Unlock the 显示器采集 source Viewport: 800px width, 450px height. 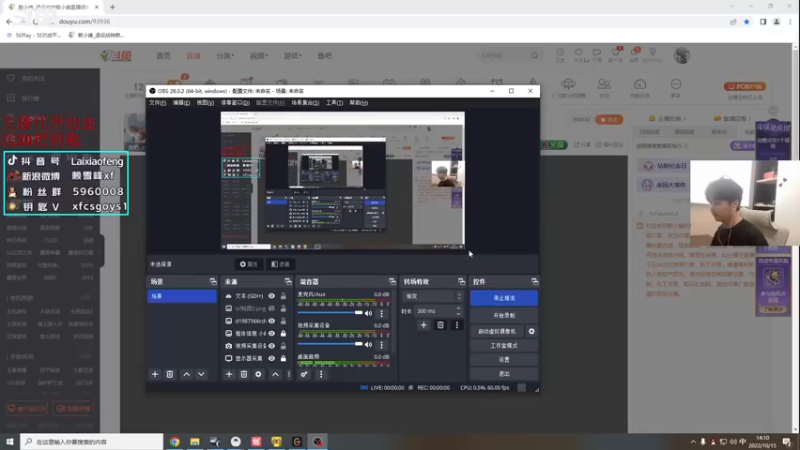[x=283, y=359]
